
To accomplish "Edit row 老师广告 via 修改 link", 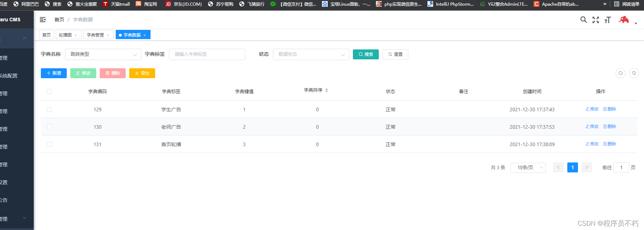I will (x=592, y=127).
